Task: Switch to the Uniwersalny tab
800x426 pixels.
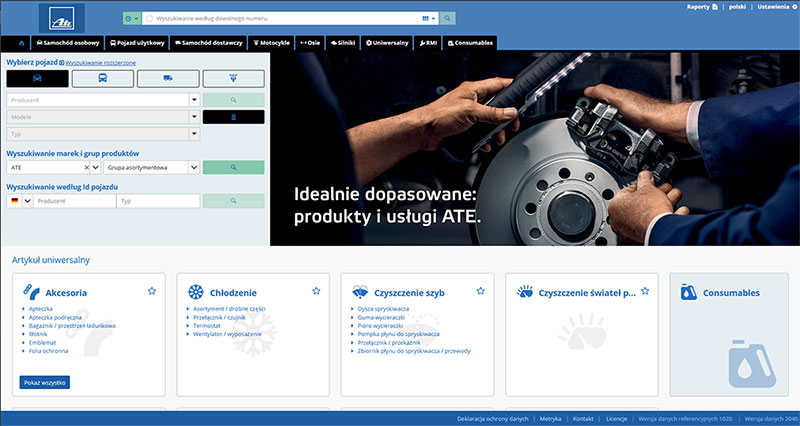Action: (x=387, y=43)
